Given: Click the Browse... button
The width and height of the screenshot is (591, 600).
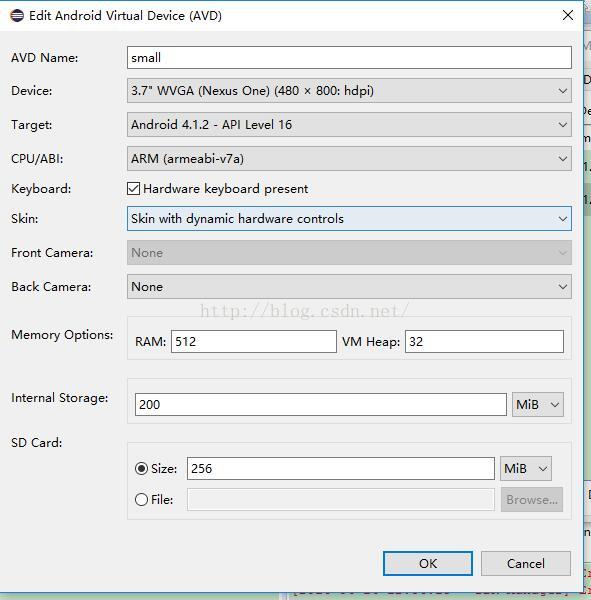Looking at the screenshot, I should 532,499.
